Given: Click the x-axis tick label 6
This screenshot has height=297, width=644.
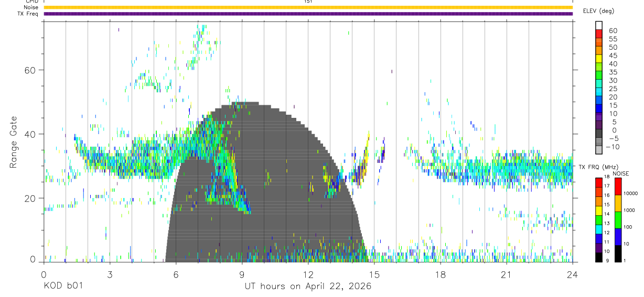Looking at the screenshot, I should coord(176,274).
